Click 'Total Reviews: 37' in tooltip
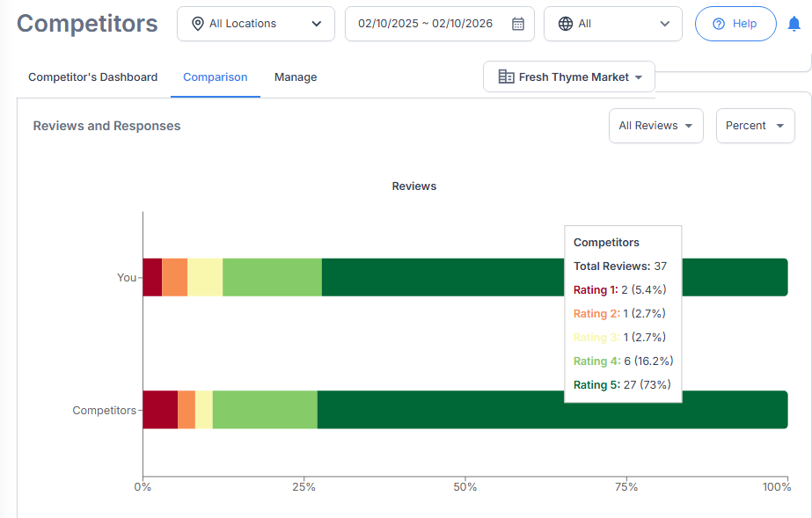 click(620, 266)
